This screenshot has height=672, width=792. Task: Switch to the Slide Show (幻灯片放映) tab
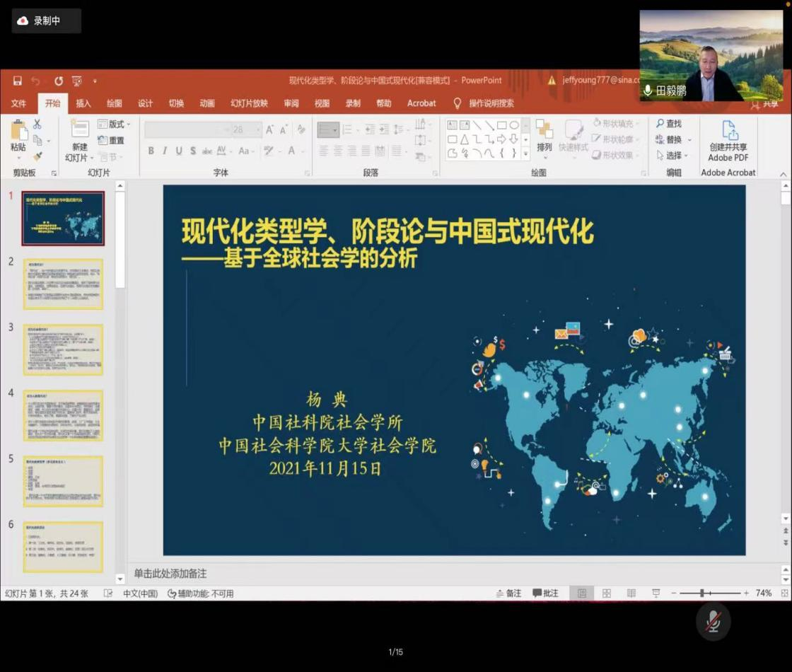point(249,103)
